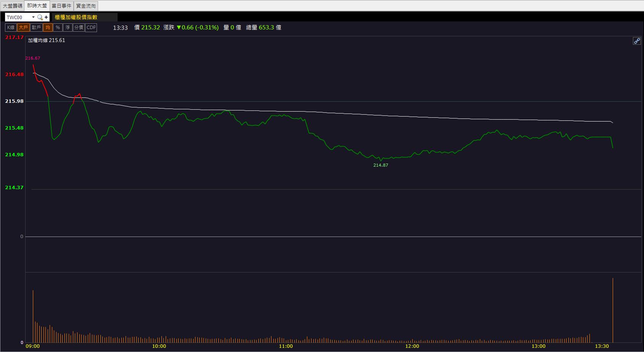Click the 13:33 timestamp text
This screenshot has height=352, width=644.
click(x=120, y=28)
